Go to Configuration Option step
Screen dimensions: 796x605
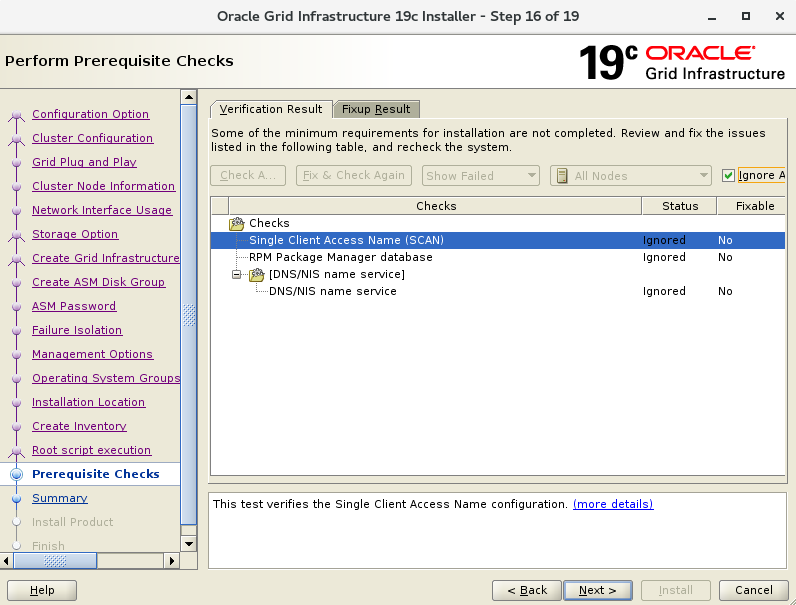click(x=90, y=114)
